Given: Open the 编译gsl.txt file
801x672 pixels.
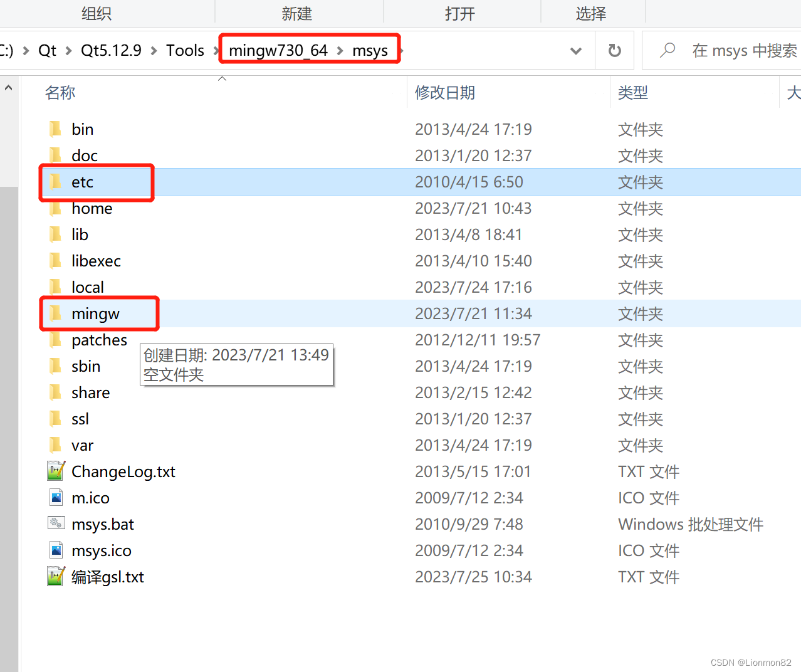Looking at the screenshot, I should click(108, 577).
